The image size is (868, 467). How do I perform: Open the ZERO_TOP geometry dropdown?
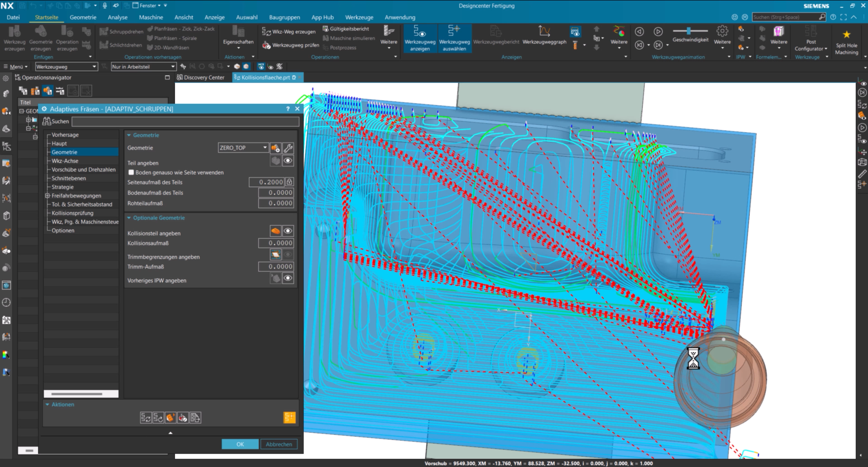click(265, 148)
